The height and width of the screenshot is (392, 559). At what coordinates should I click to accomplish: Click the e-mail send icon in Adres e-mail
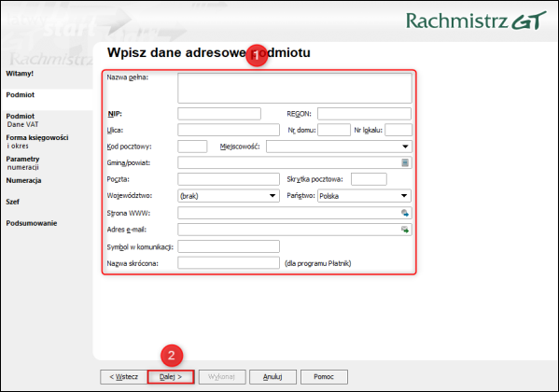405,230
